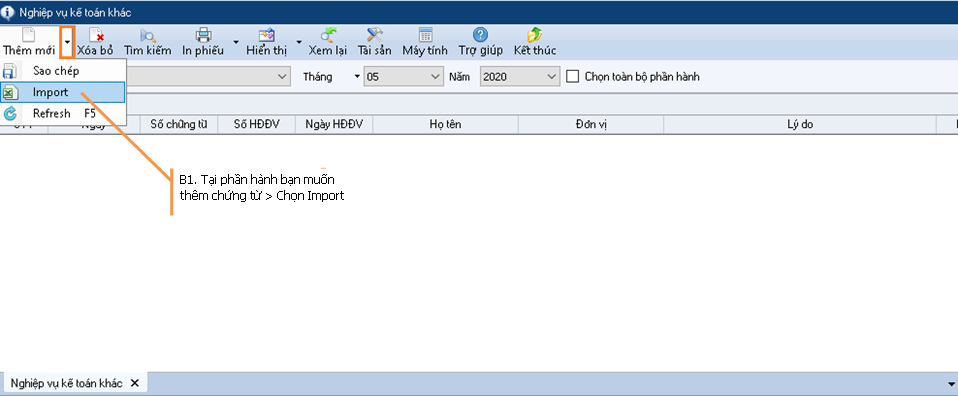
Task: Close the Nghiệp vụ kế toán khác tab
Action: click(x=135, y=383)
